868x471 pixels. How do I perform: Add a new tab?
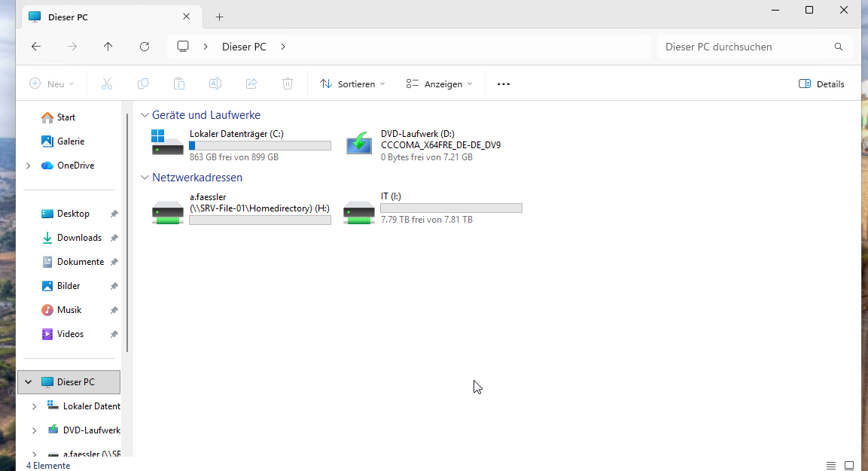(x=220, y=17)
